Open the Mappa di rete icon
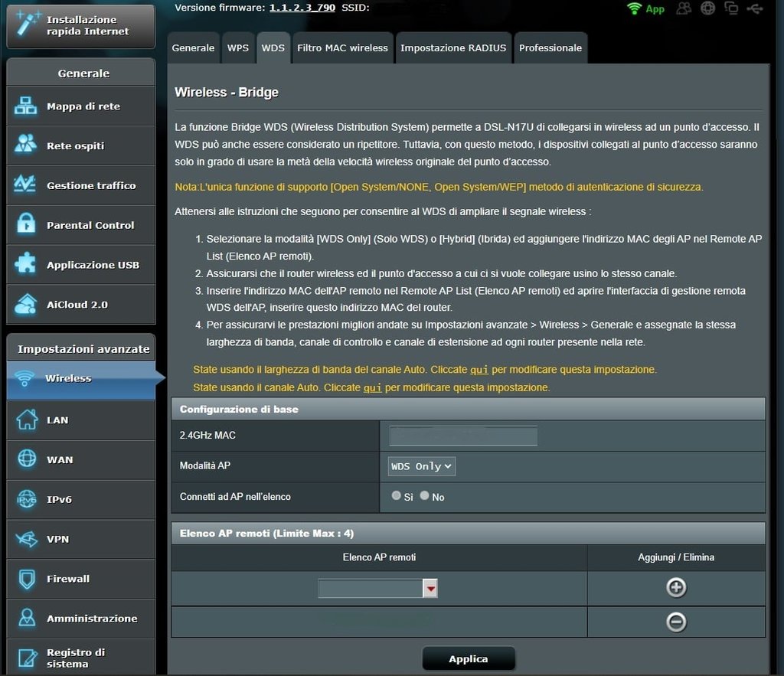Screen dimensions: 784x676 [25, 106]
